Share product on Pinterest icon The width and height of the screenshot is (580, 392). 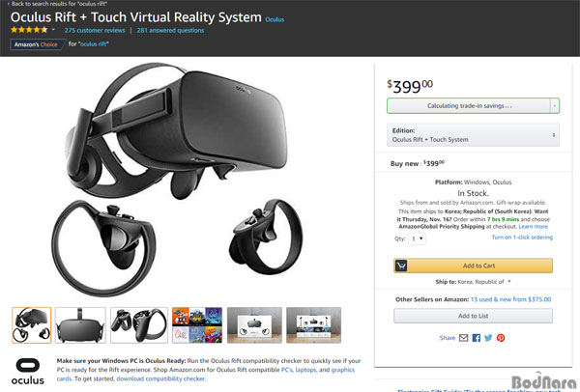point(501,338)
